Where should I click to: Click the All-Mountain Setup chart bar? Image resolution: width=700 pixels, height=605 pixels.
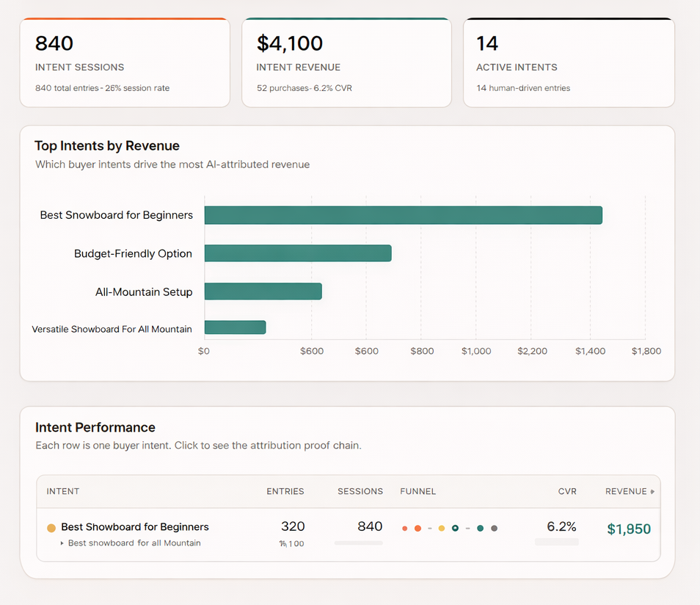coord(263,291)
